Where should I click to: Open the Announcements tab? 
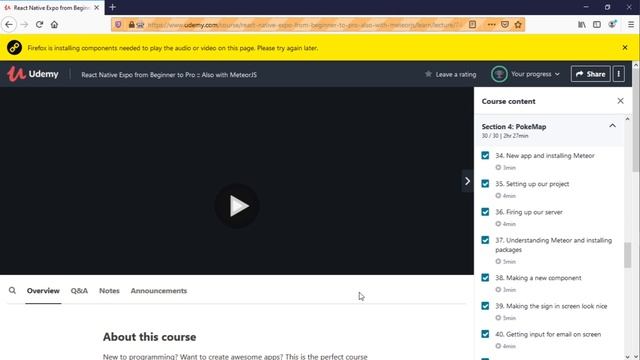coord(159,291)
